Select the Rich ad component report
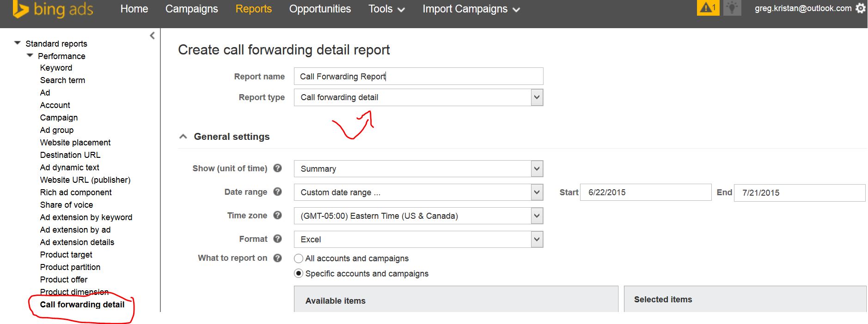 click(76, 192)
